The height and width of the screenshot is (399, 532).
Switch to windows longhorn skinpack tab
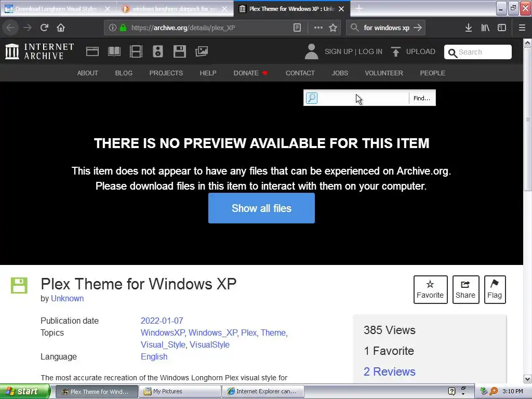[x=175, y=9]
